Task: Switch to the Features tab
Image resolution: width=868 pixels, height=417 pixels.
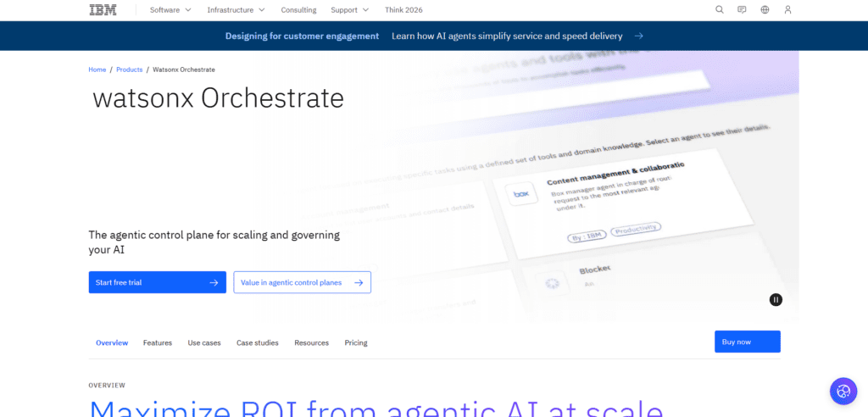Action: 158,342
